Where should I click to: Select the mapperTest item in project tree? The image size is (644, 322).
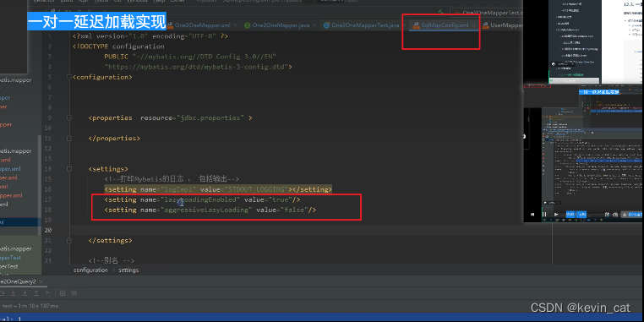10,258
